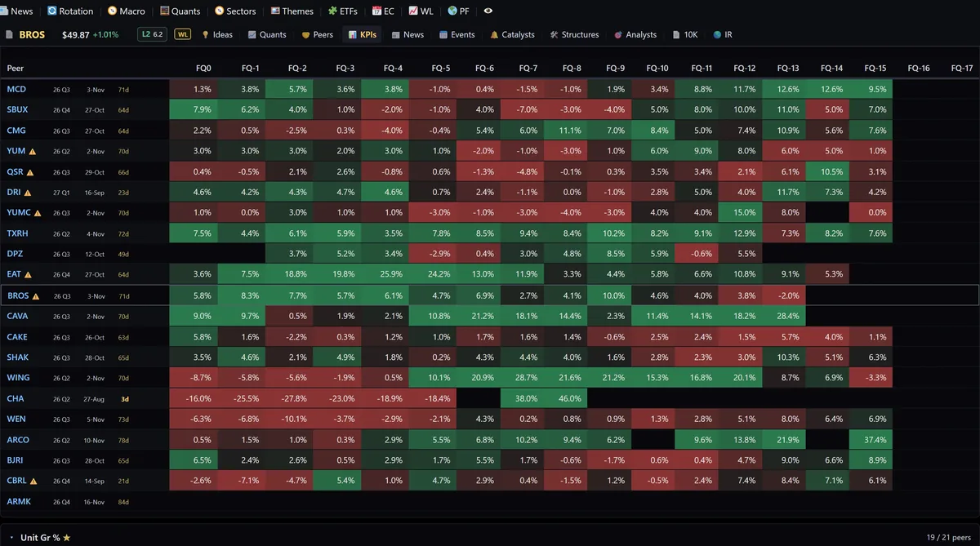Click the warning icon beside QSR
Screen dimensions: 980x546
[x=29, y=172]
